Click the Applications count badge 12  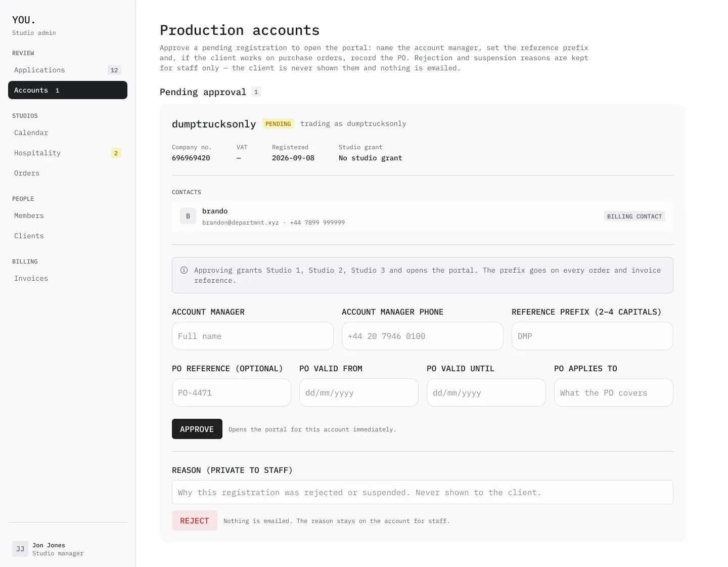click(x=114, y=70)
